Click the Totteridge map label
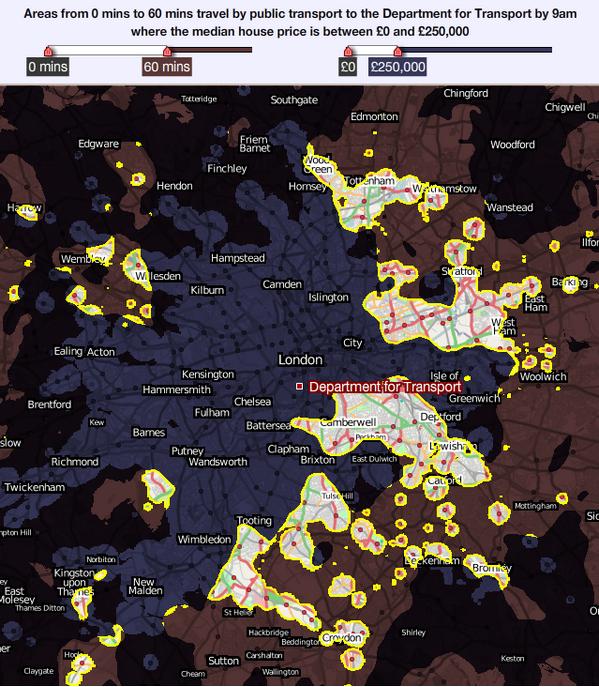 pyautogui.click(x=199, y=99)
